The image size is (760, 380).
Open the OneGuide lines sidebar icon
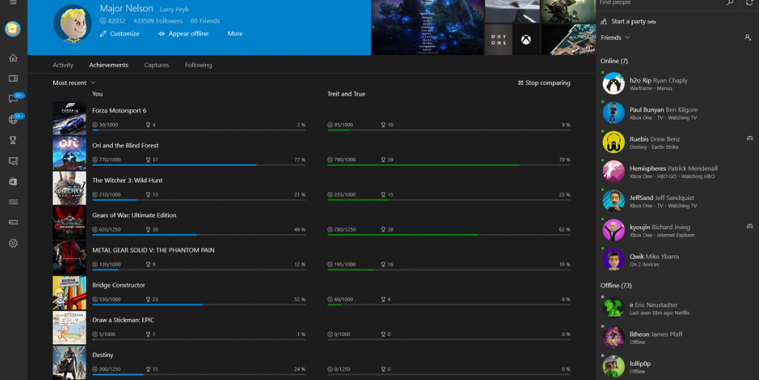[13, 202]
